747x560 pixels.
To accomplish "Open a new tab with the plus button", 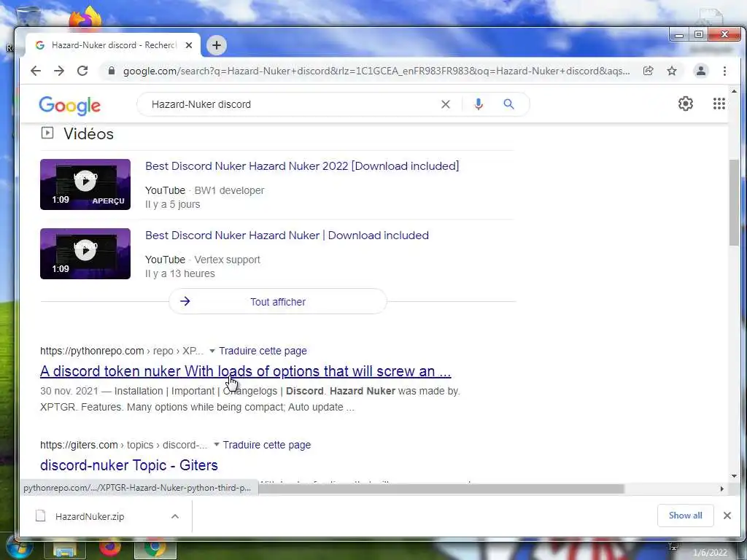I will tap(216, 45).
